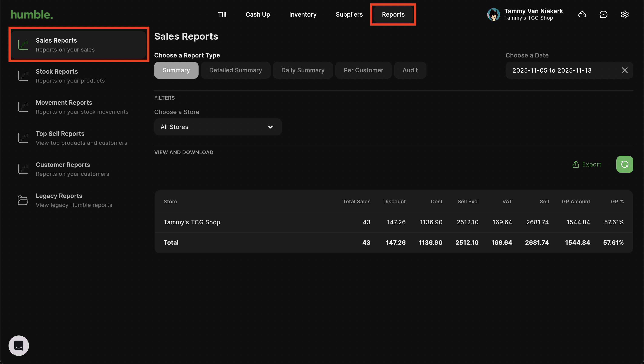644x364 pixels.
Task: Click the Stock Reports chart icon
Action: click(23, 76)
